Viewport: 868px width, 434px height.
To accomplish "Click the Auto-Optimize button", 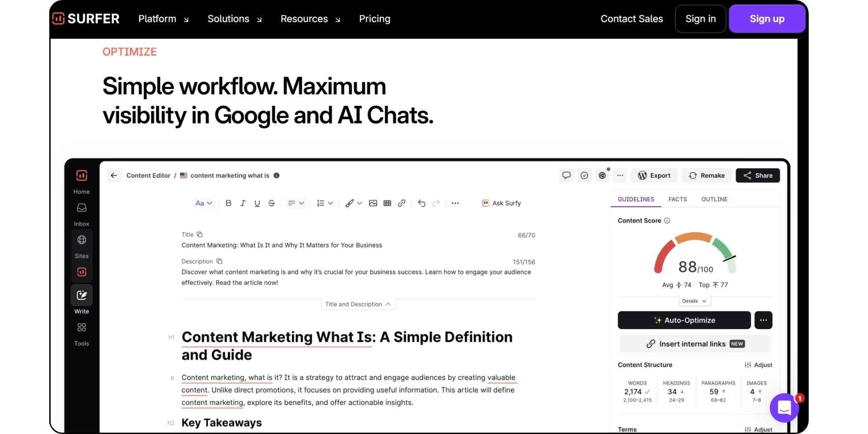I will click(x=684, y=320).
